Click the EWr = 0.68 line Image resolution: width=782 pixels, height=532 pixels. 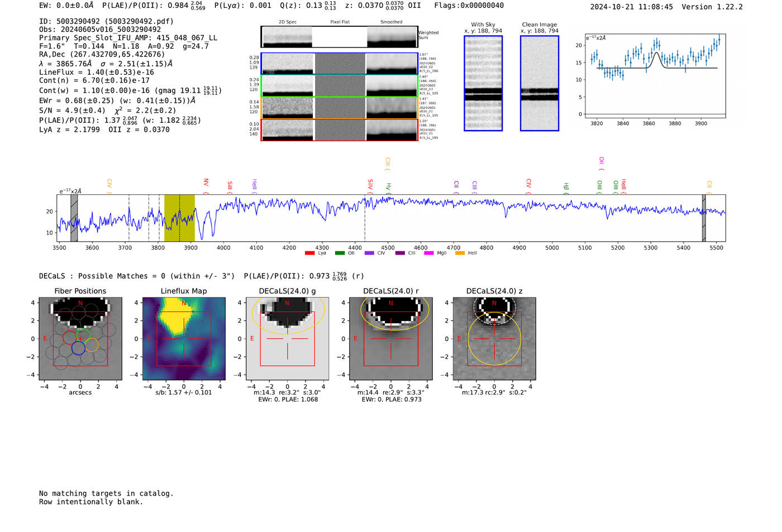coord(117,101)
